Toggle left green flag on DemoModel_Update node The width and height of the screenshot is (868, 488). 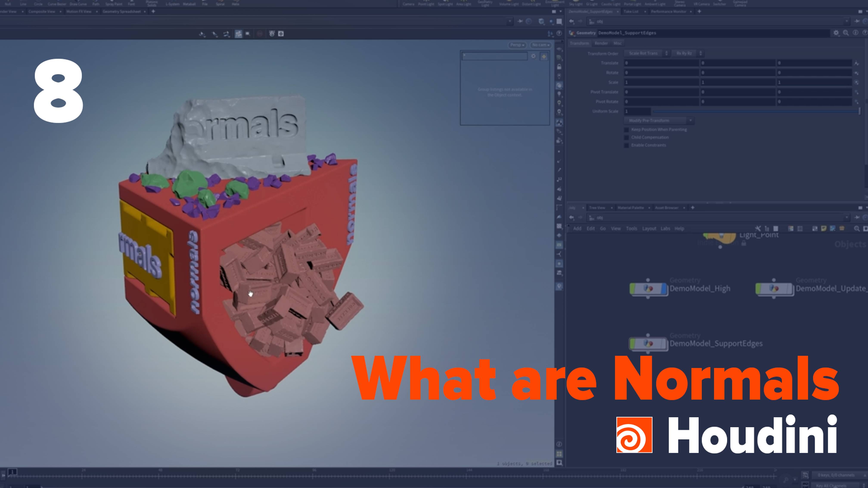758,289
